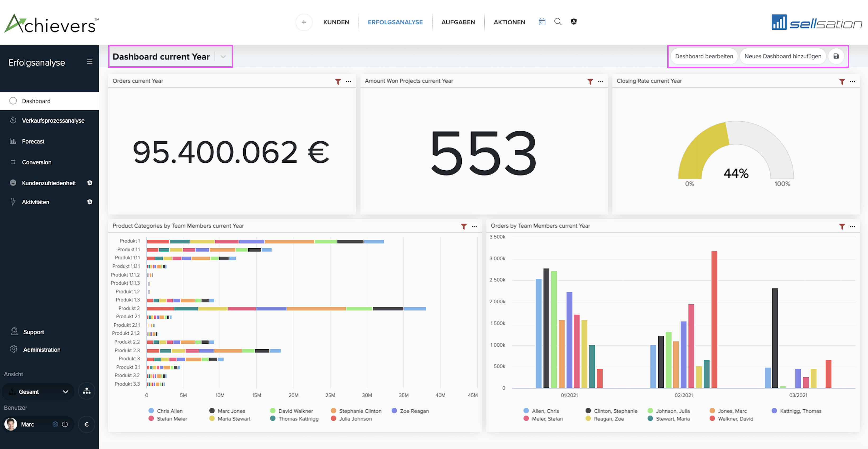Click the shield badge beside Aktivitäten
This screenshot has width=868, height=449.
90,202
